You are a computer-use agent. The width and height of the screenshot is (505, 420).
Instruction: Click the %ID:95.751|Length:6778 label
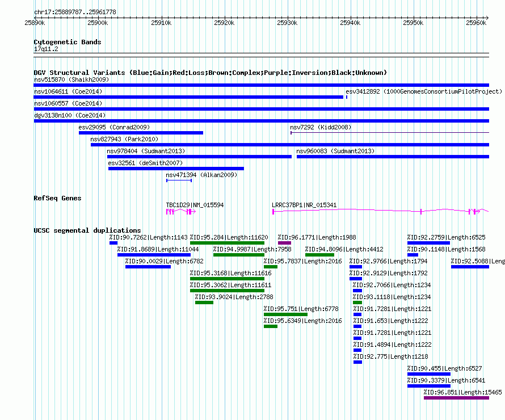[301, 309]
